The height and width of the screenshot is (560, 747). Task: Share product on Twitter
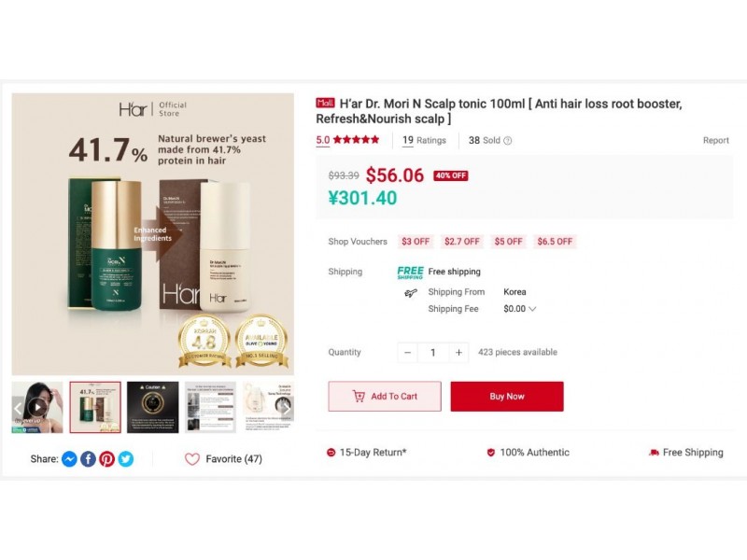[126, 459]
